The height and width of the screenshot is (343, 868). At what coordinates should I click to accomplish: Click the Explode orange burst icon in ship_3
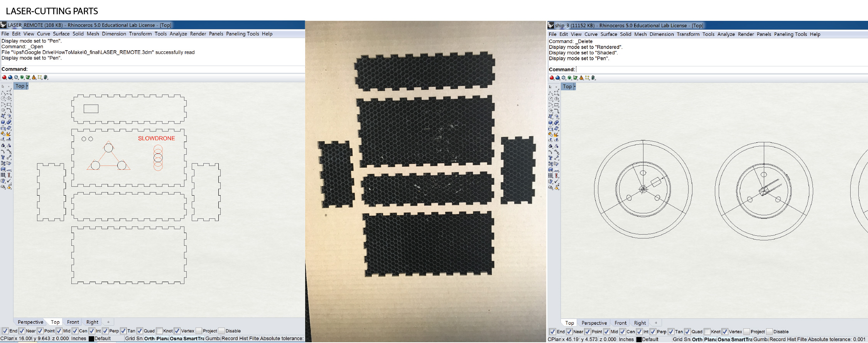(x=556, y=135)
